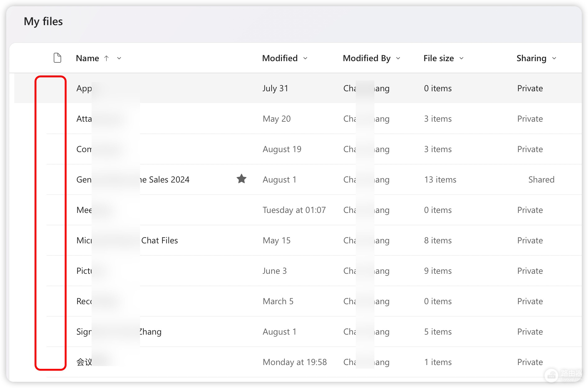Click the Modified By column header label

367,58
